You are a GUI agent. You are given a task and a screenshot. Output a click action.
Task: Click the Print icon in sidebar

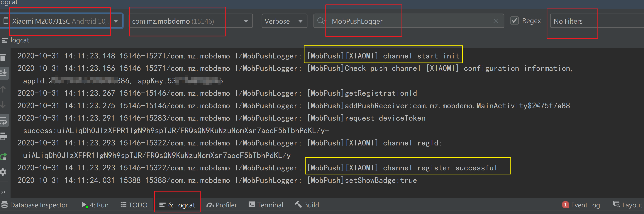(4, 136)
